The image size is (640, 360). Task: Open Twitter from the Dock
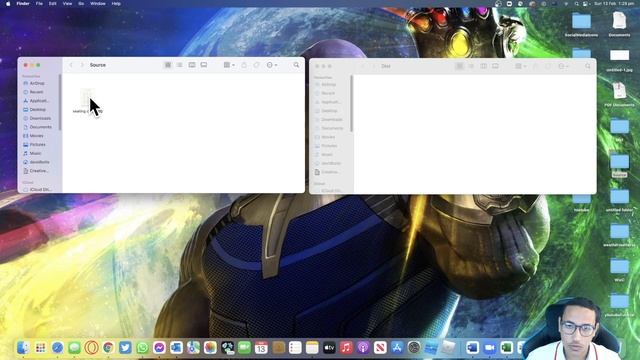coord(125,347)
